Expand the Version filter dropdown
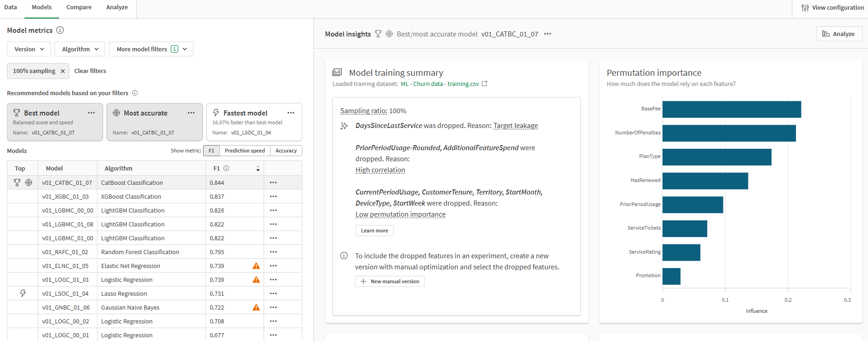 [x=29, y=49]
